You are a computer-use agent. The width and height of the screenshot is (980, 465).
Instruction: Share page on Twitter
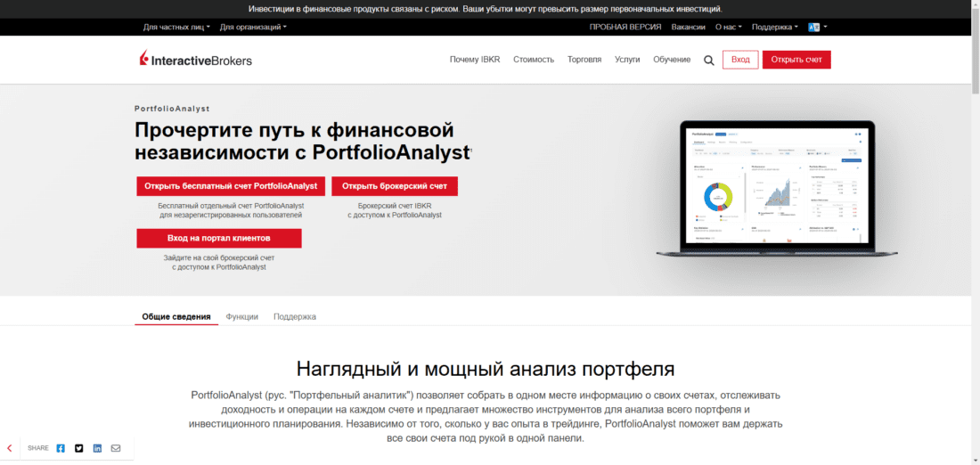[78, 448]
